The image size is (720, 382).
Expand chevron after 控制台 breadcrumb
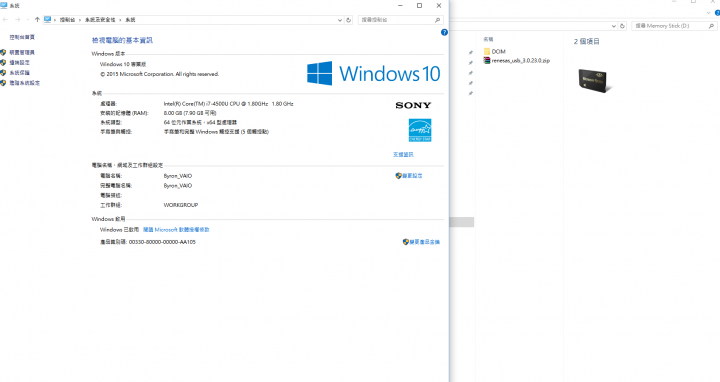[80, 20]
